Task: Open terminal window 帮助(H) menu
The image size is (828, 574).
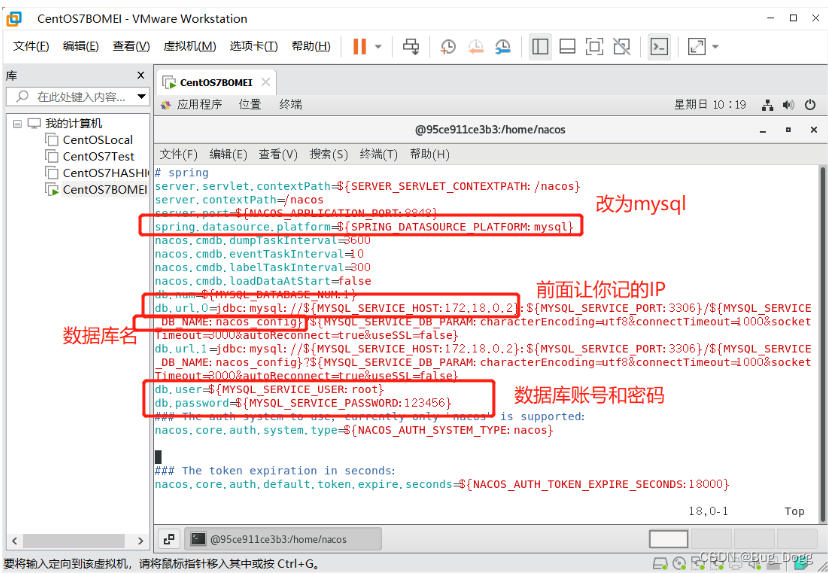Action: pos(430,154)
